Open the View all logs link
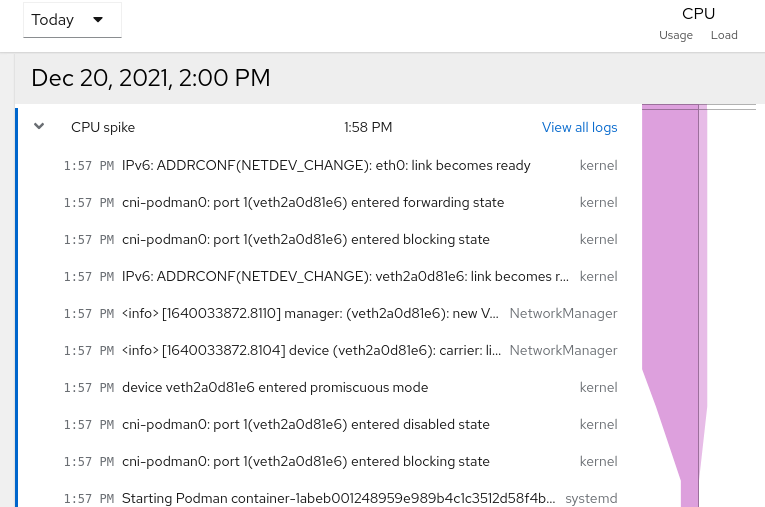This screenshot has width=765, height=507. click(x=579, y=127)
